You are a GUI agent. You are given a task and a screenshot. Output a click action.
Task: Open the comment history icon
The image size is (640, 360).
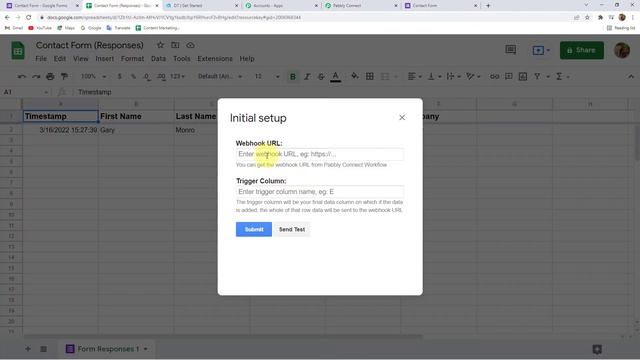(x=511, y=50)
